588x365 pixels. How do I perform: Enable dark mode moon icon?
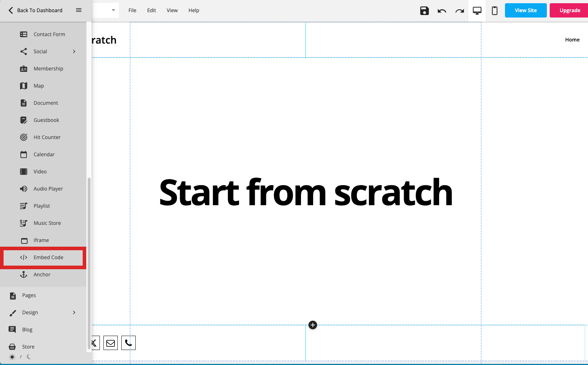tap(29, 356)
